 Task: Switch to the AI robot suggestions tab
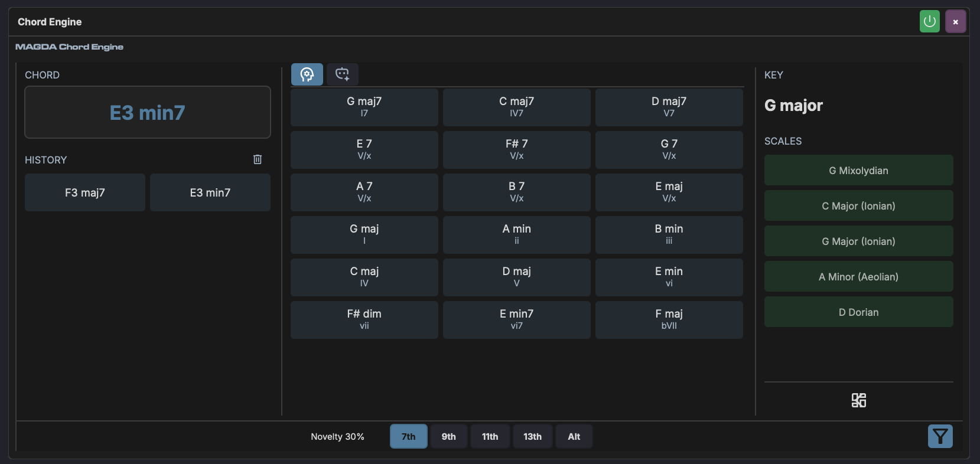tap(342, 74)
